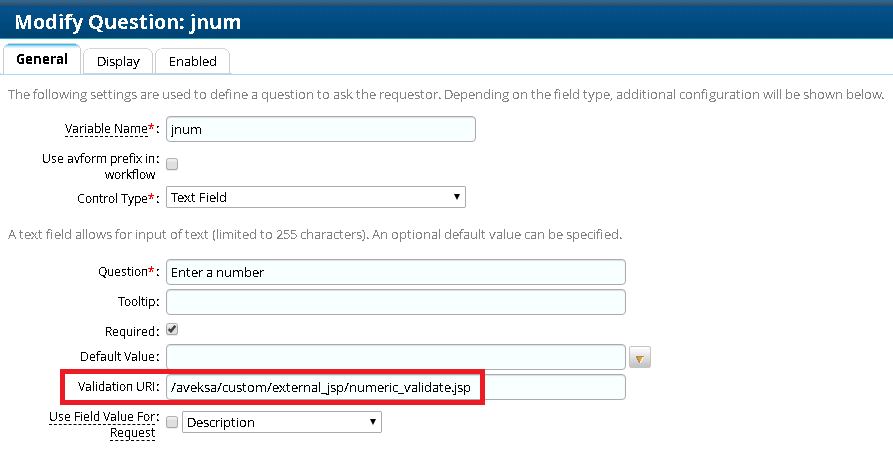Open the Enabled tab
Screen dimensions: 893x462
tap(192, 61)
